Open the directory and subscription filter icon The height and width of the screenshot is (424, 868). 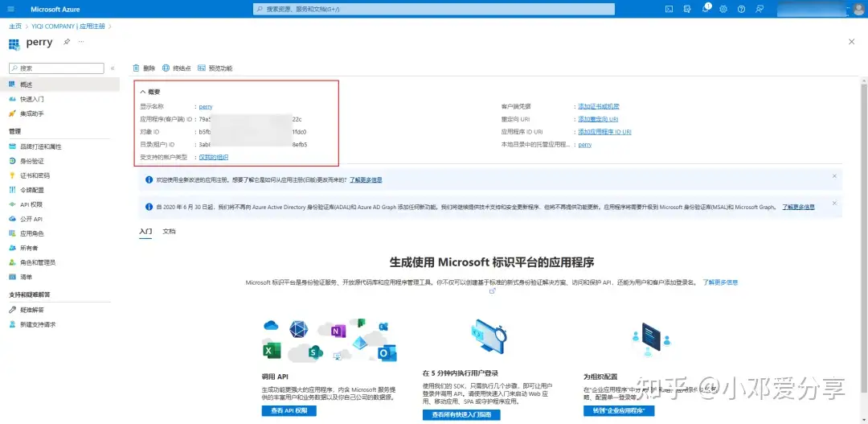point(687,9)
